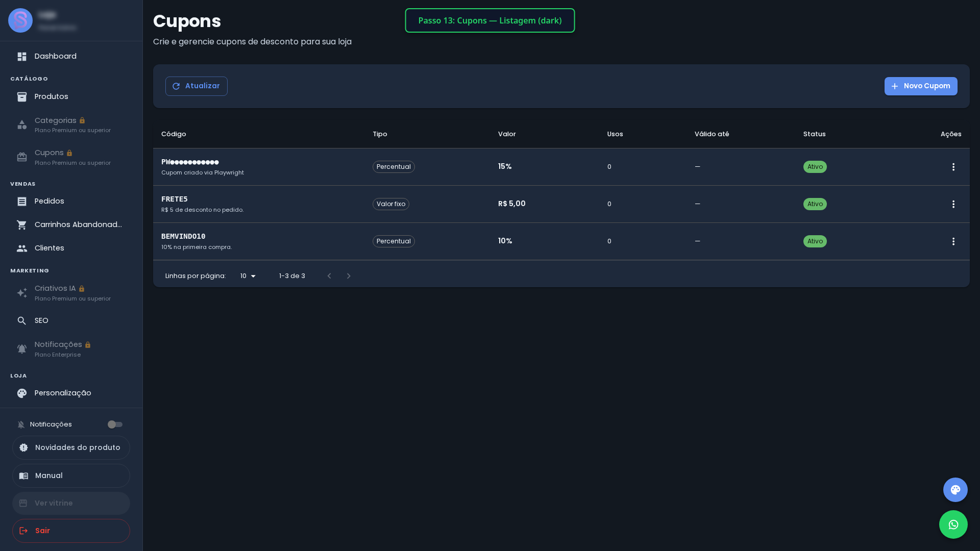Open Carrinhos Abandonados in the sidebar
Viewport: 980px width, 551px height.
[71, 225]
